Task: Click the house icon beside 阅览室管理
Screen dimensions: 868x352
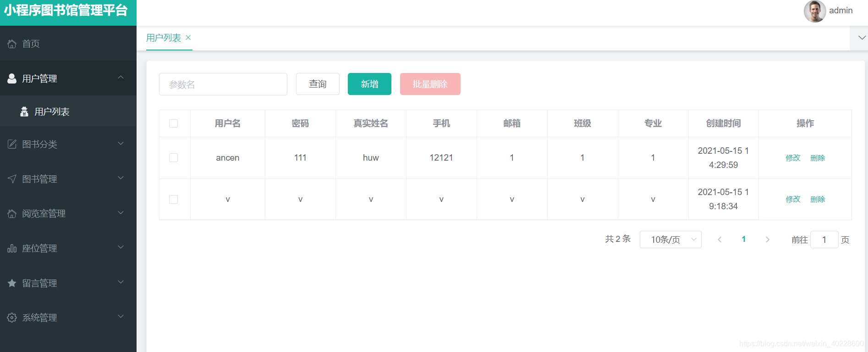Action: pyautogui.click(x=12, y=213)
